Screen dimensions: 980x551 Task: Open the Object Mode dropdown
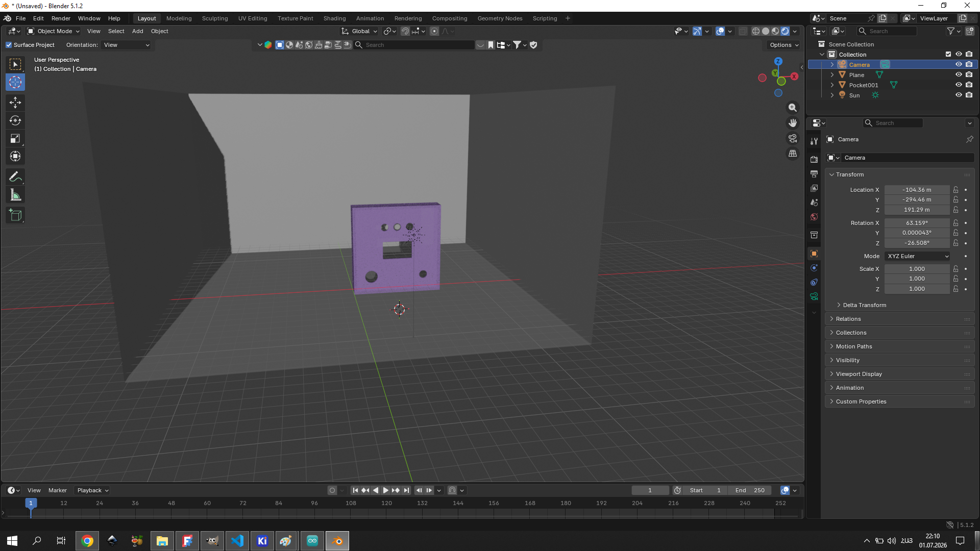[54, 31]
